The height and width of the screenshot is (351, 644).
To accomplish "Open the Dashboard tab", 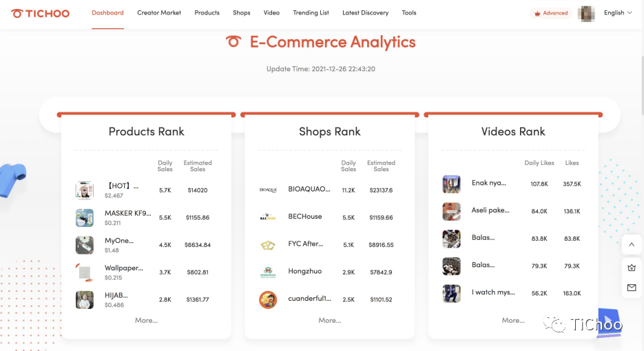I will (x=107, y=12).
